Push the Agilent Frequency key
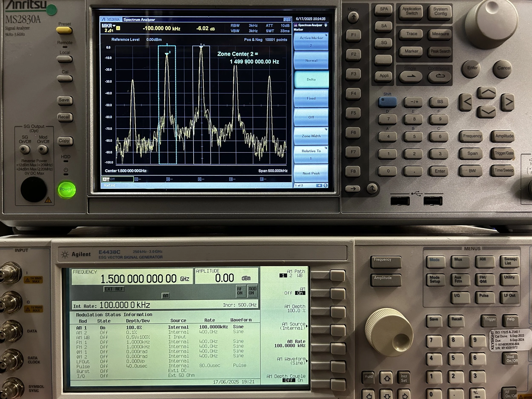 pos(386,262)
